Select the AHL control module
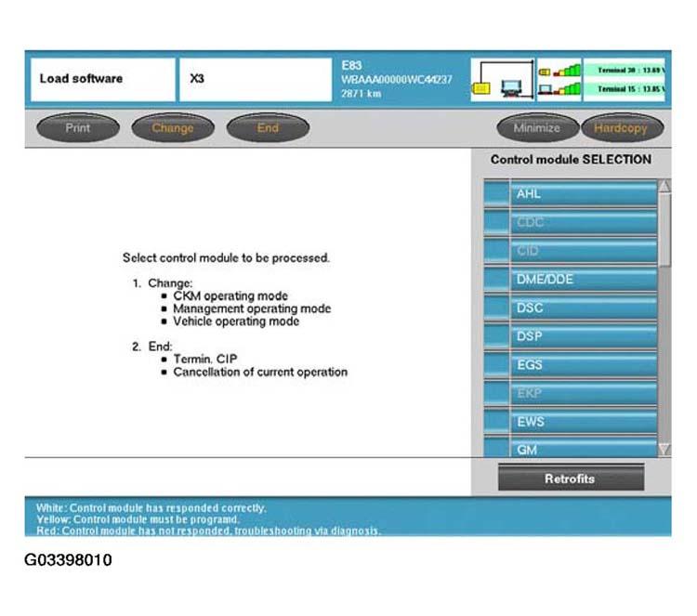697x616 pixels. click(x=584, y=194)
